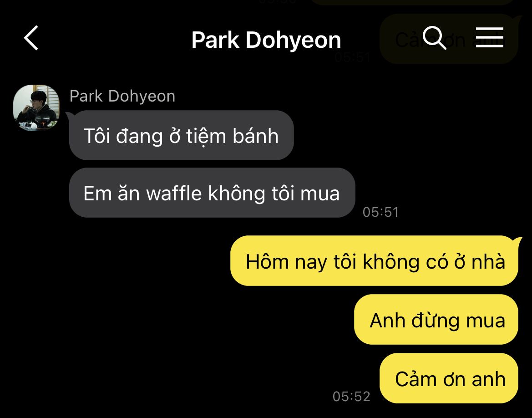Tap the Park Dohyeon chat title

pos(266,40)
